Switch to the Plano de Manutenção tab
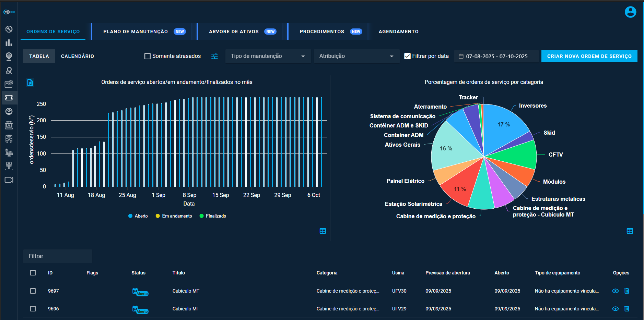The image size is (644, 320). point(136,32)
